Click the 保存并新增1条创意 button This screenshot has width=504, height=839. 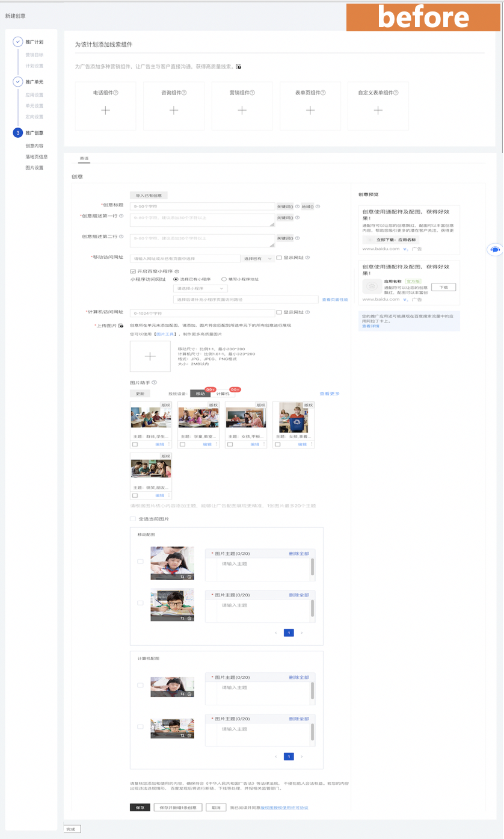tap(177, 808)
